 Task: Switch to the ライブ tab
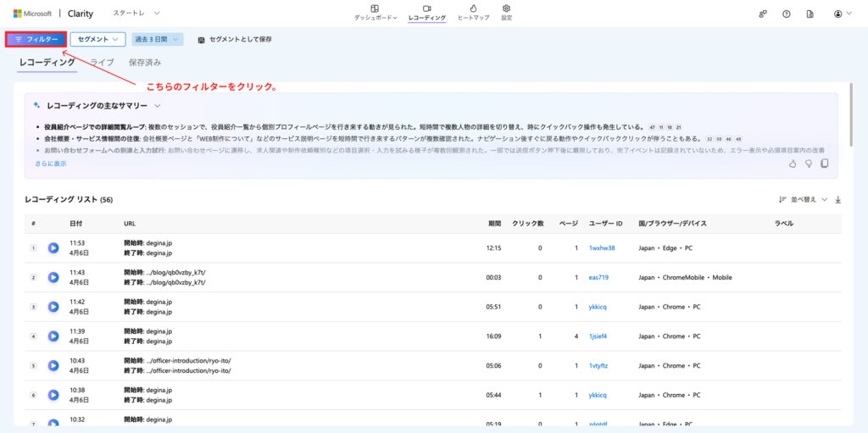click(x=102, y=63)
